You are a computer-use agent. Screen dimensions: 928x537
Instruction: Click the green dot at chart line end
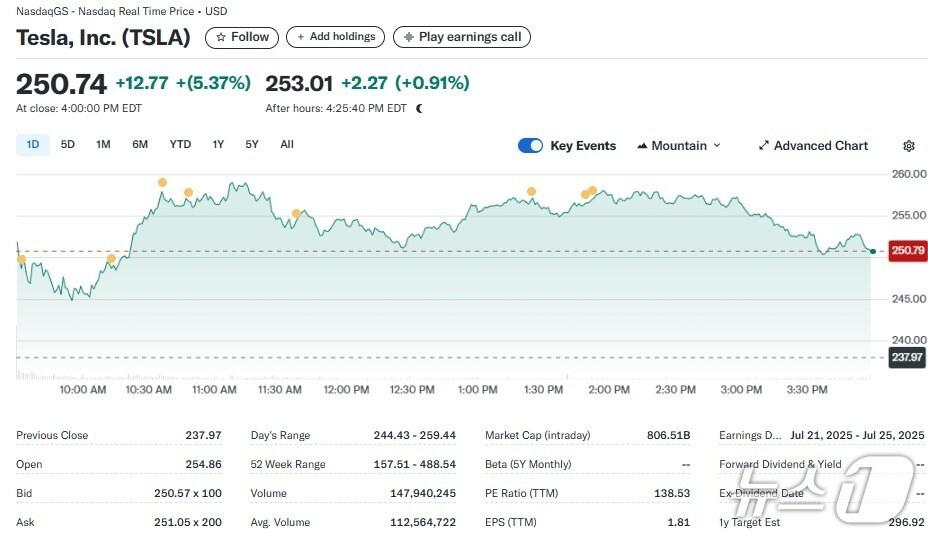point(873,251)
